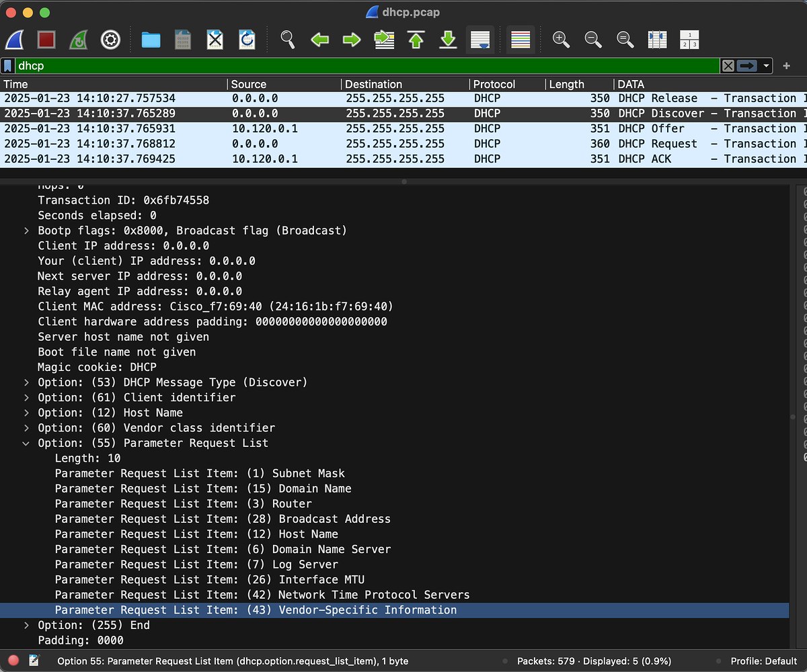This screenshot has height=672, width=807.
Task: Click the red stop capture button
Action: [46, 40]
